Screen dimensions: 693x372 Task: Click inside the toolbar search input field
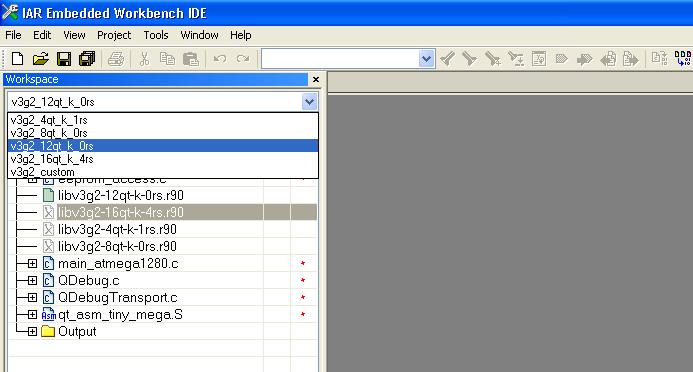340,59
